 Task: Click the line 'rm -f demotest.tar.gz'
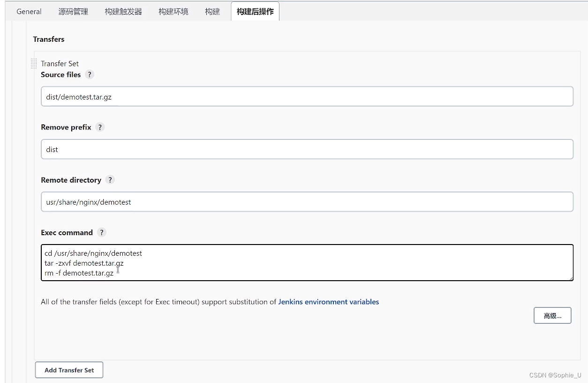pos(79,273)
